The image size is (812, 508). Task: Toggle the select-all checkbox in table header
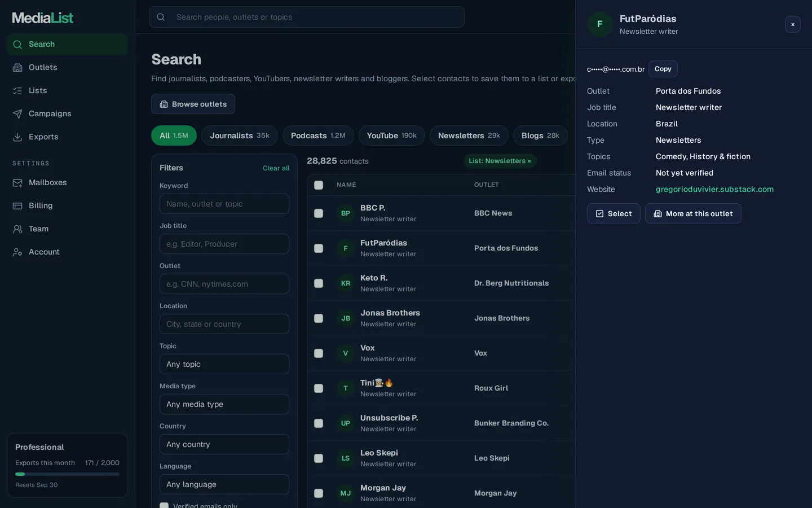[319, 185]
